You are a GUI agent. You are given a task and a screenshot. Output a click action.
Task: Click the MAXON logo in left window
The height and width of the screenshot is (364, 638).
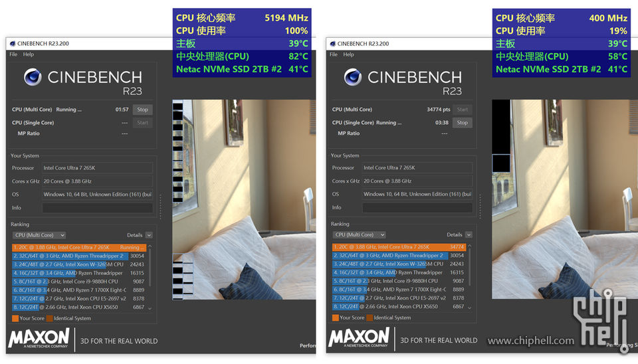coord(39,338)
